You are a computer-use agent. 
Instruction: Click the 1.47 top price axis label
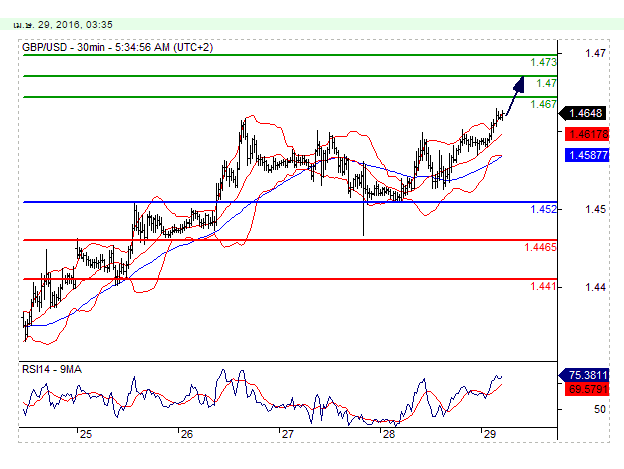(595, 53)
